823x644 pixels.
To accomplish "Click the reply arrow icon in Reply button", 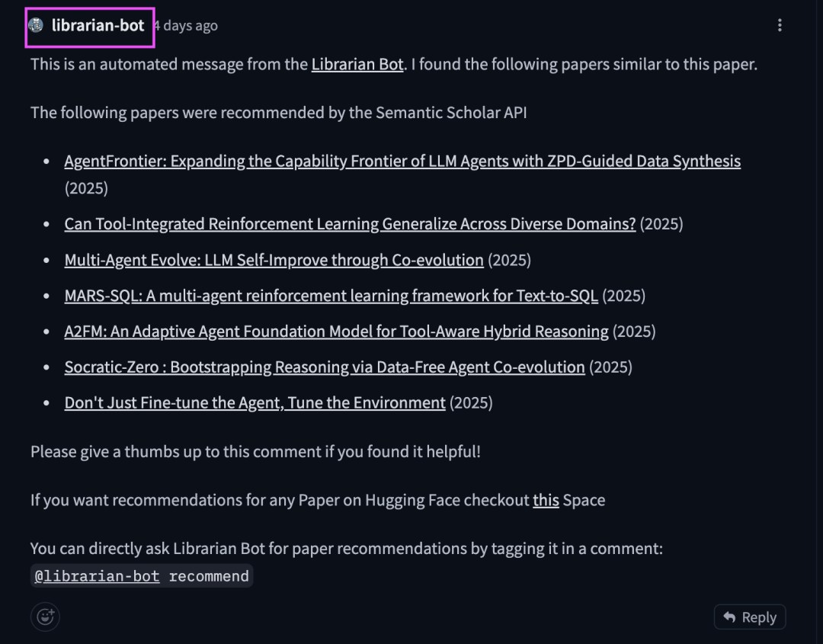I will click(x=729, y=617).
